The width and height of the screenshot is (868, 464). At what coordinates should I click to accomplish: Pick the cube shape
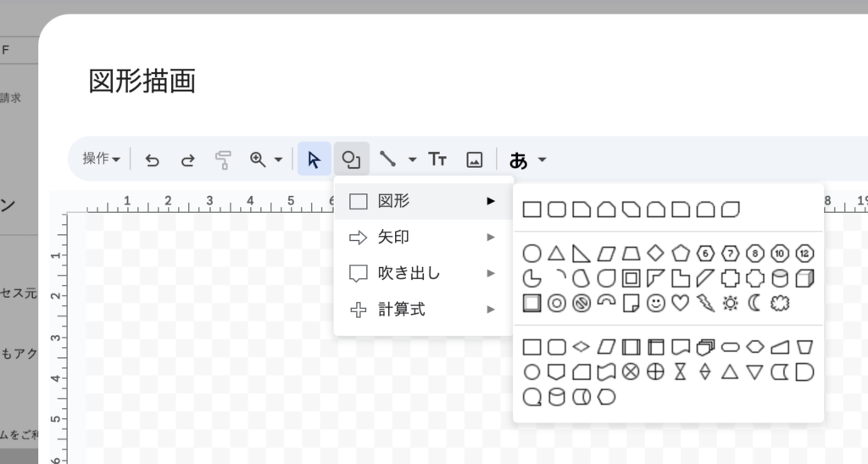(x=804, y=278)
